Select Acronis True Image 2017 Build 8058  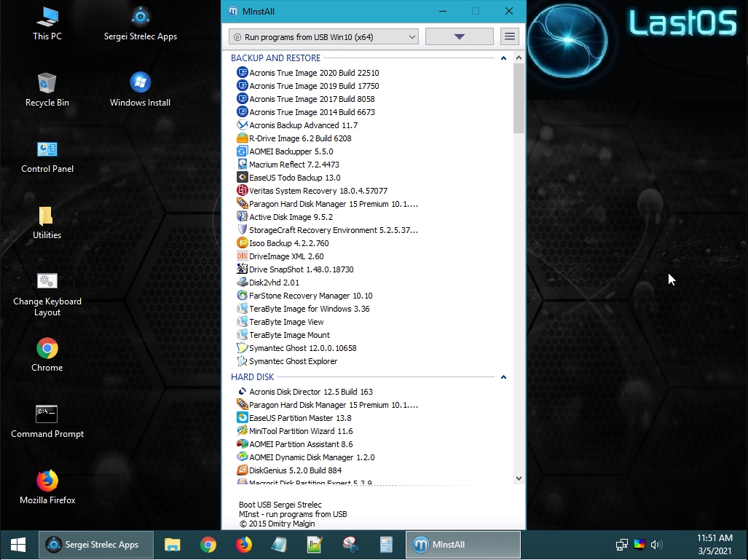312,99
